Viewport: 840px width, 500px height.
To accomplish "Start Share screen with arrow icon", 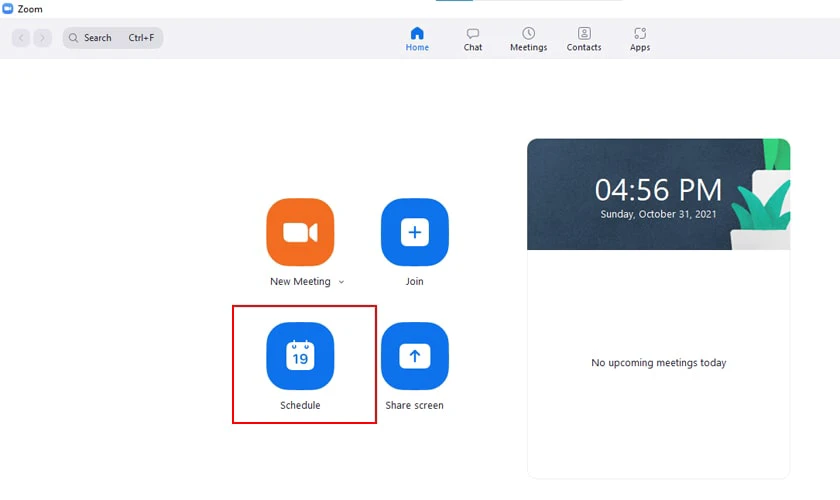I will (415, 356).
